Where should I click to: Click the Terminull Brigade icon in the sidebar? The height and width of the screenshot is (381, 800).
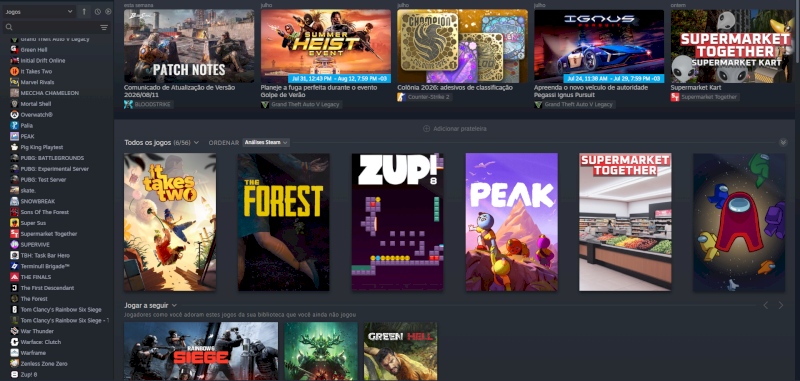14,266
